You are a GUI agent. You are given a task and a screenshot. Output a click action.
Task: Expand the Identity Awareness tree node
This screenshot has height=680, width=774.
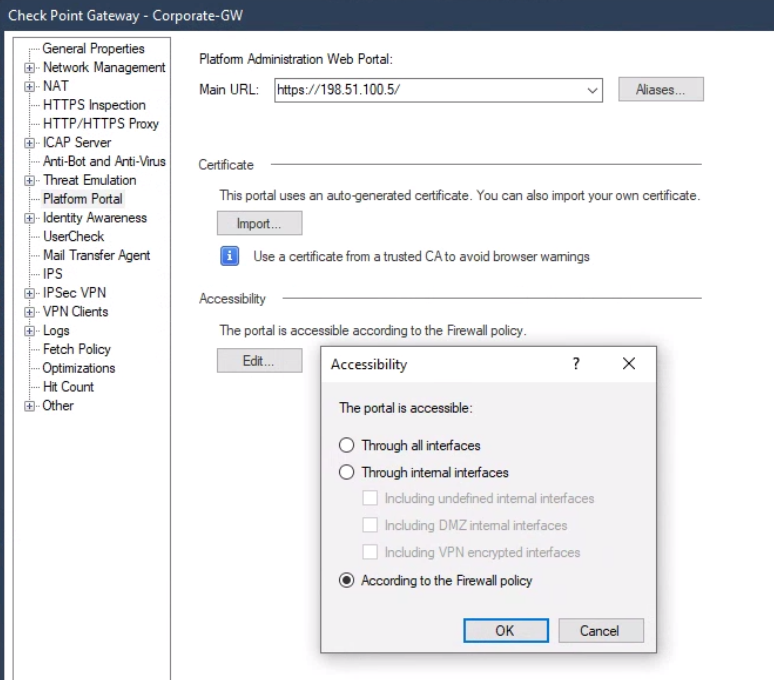(30, 218)
